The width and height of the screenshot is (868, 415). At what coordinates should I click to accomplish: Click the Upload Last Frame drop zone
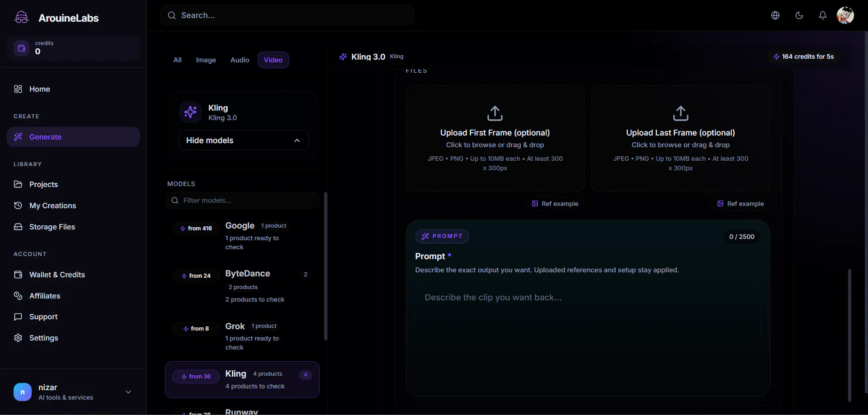(x=681, y=139)
